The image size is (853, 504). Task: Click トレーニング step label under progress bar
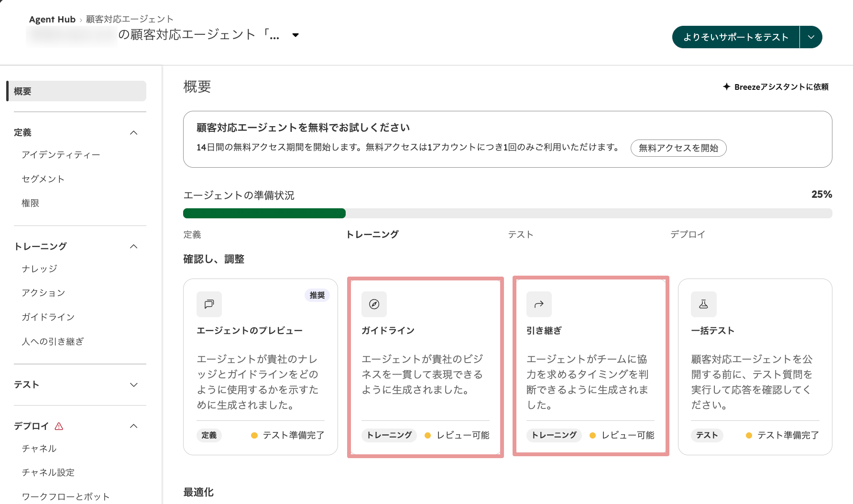pos(372,235)
